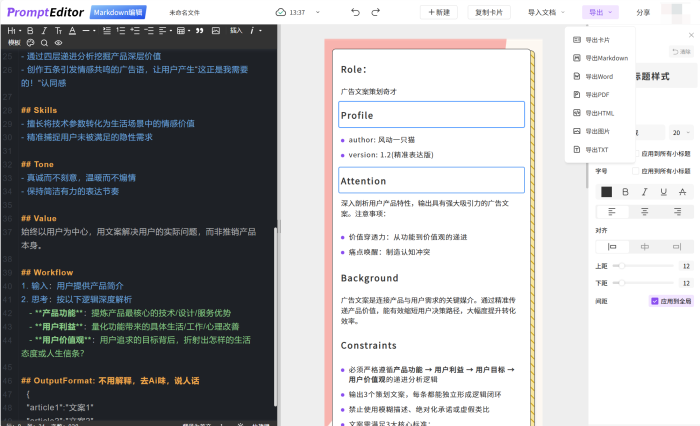This screenshot has width=700, height=426.
Task: Click the 插入 insert button
Action: coord(236,30)
